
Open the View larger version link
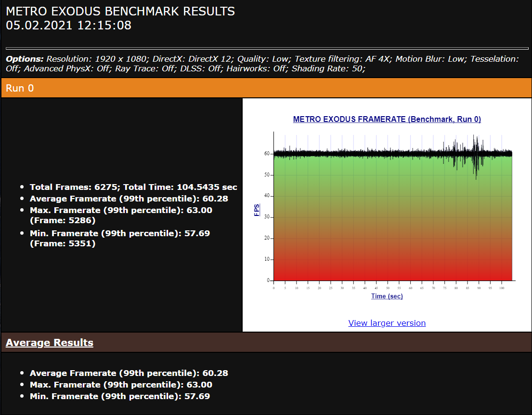click(x=387, y=323)
